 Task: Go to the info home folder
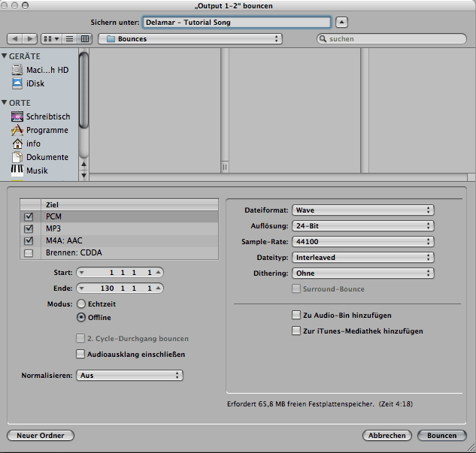click(x=26, y=143)
